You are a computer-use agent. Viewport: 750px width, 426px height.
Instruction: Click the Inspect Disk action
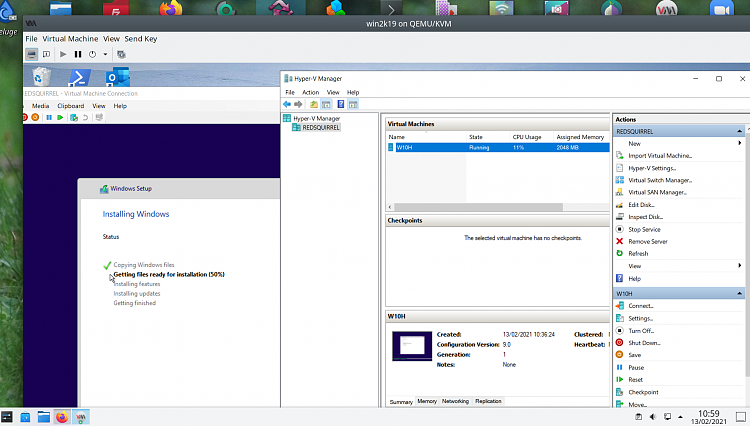coord(646,217)
